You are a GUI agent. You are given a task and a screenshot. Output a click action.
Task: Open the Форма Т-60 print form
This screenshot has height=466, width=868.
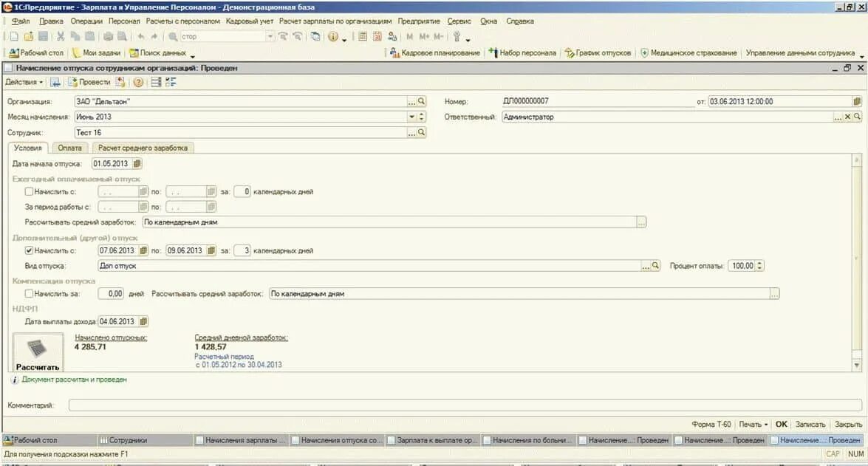(711, 425)
